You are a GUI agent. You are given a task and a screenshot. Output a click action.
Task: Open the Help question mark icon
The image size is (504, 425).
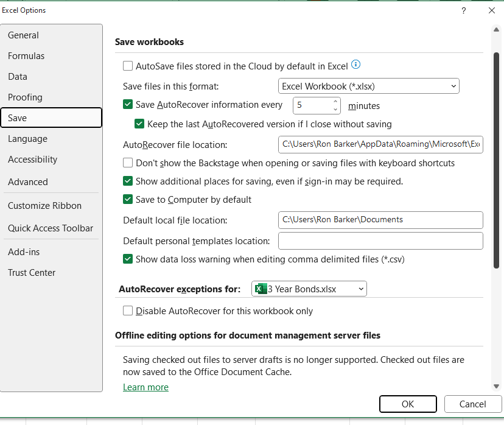coord(463,10)
